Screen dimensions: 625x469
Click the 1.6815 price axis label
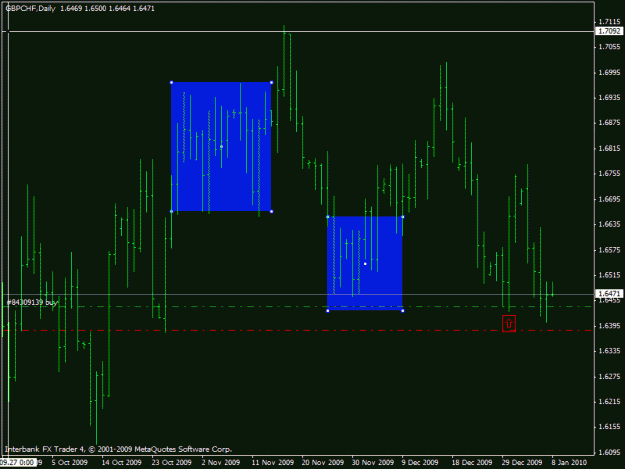(609, 149)
